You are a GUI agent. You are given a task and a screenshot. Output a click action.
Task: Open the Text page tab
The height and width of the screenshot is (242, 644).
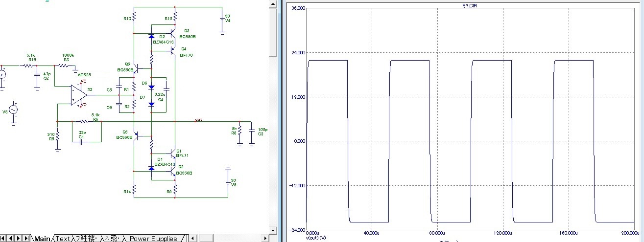pyautogui.click(x=63, y=239)
